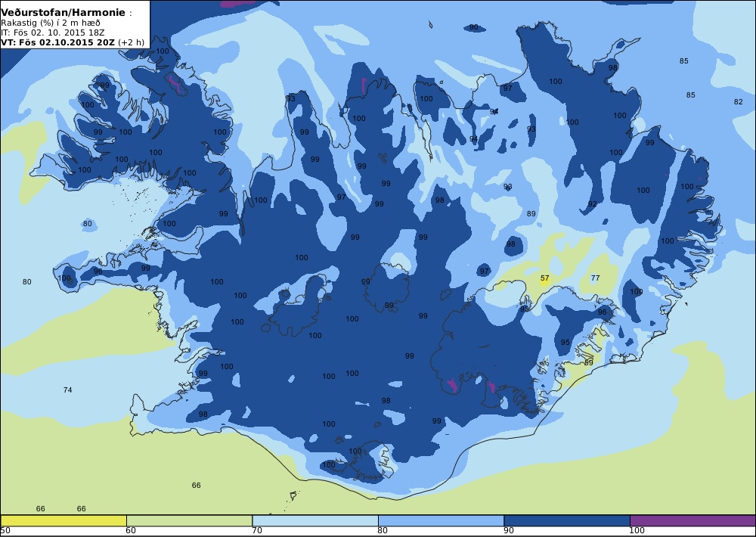Click the 'VT: Fös 02.10.2015 20Z (+2 h)' line
This screenshot has width=756, height=537.
[73, 42]
